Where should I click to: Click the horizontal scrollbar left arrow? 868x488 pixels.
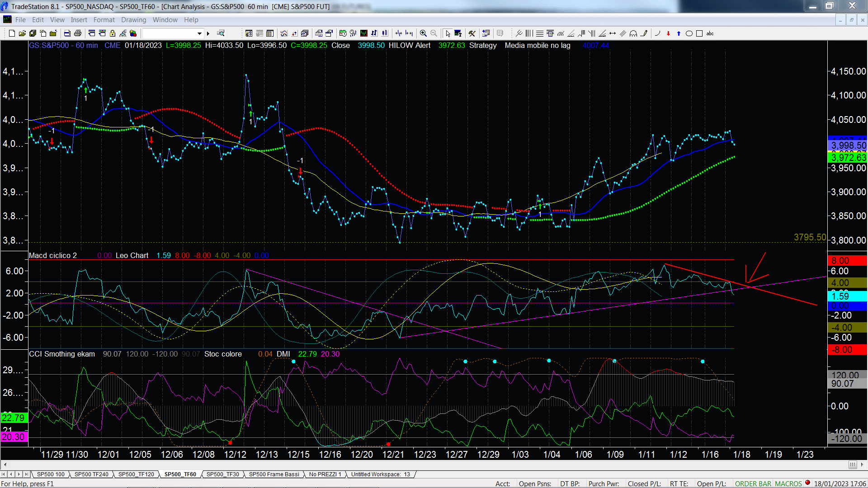[5, 465]
